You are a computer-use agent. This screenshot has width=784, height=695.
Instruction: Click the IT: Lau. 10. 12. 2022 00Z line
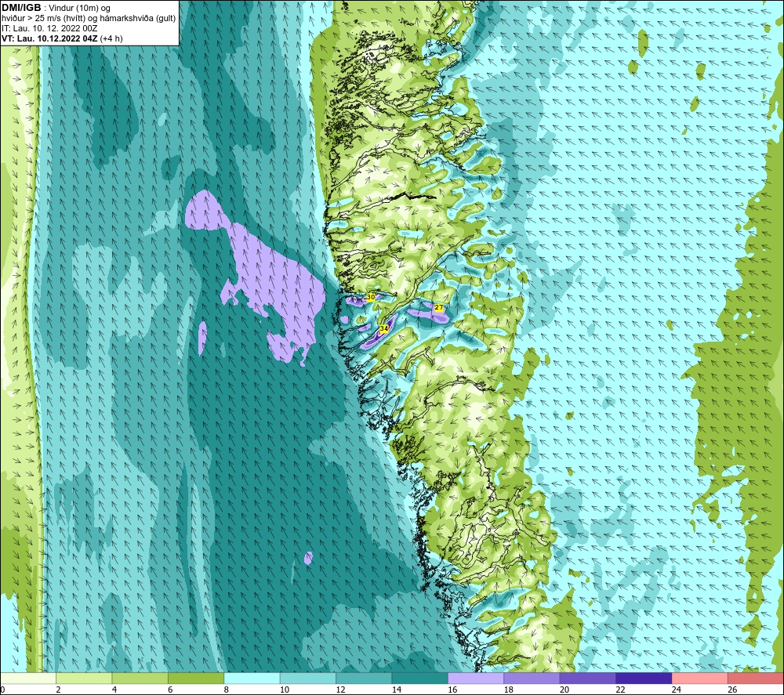coord(49,28)
